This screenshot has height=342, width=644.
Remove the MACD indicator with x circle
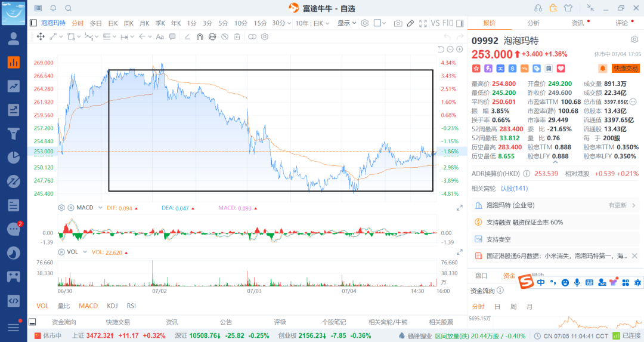[70, 208]
